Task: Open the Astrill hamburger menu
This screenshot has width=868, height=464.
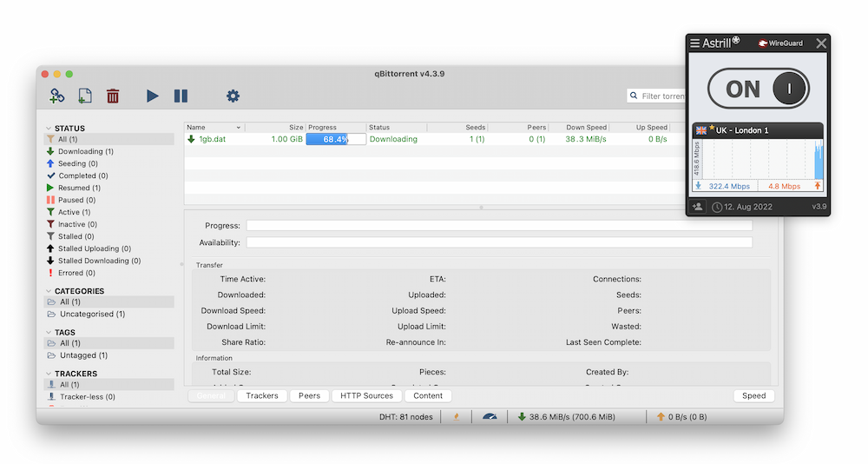Action: click(x=694, y=43)
